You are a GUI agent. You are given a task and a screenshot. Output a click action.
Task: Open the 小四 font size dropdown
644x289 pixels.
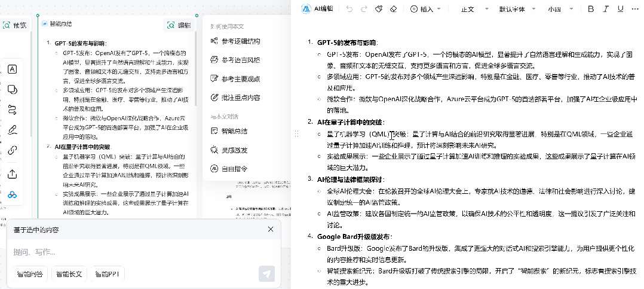tap(560, 9)
